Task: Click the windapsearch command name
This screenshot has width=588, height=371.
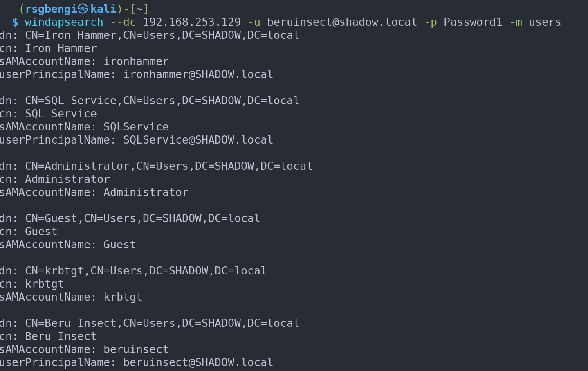Action: [x=64, y=22]
